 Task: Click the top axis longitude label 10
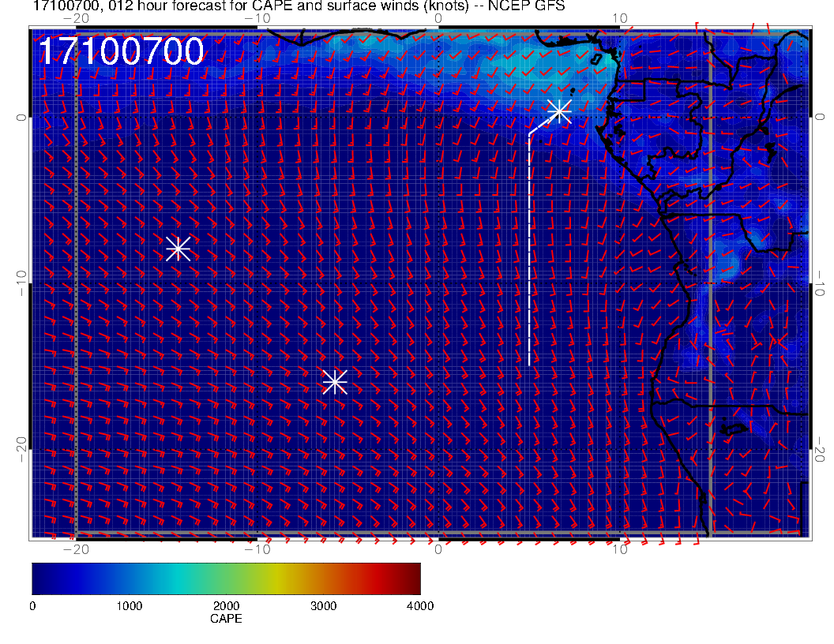620,18
